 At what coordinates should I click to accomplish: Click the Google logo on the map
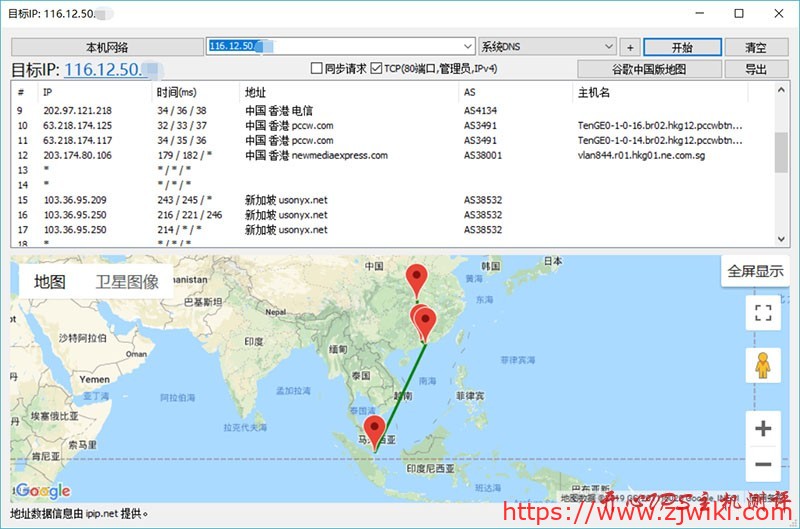coord(43,490)
